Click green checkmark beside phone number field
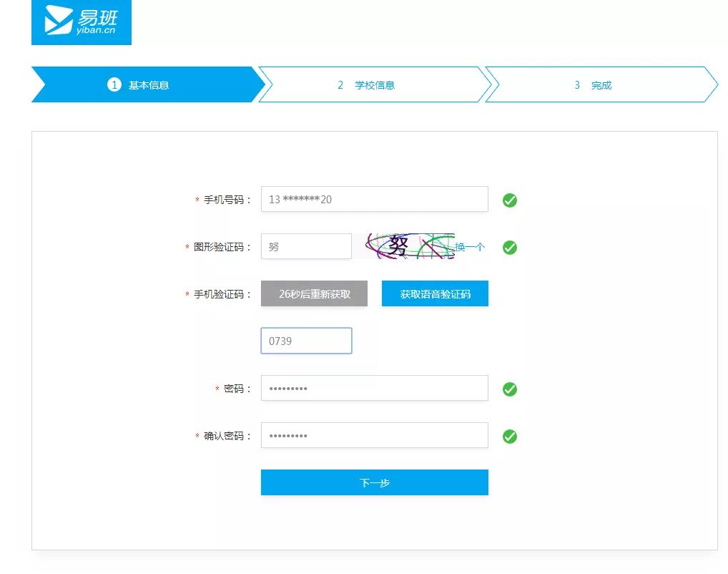Screen dimensions: 728x574 click(509, 200)
